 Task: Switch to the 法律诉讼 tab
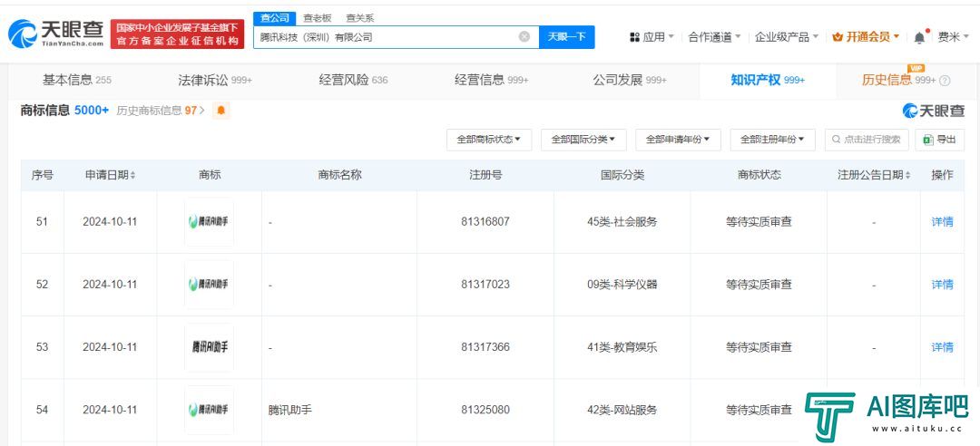(215, 80)
